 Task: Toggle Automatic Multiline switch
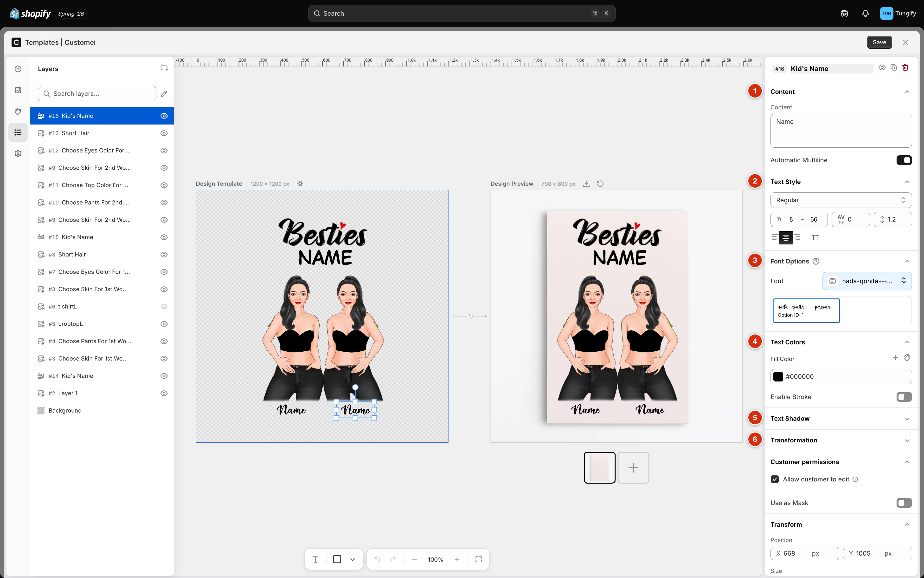904,160
